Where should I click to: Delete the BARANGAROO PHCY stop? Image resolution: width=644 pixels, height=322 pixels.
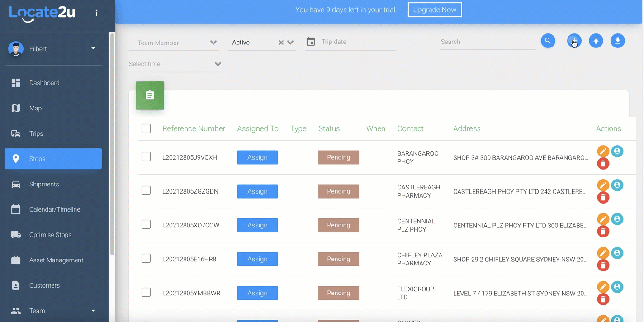(603, 164)
